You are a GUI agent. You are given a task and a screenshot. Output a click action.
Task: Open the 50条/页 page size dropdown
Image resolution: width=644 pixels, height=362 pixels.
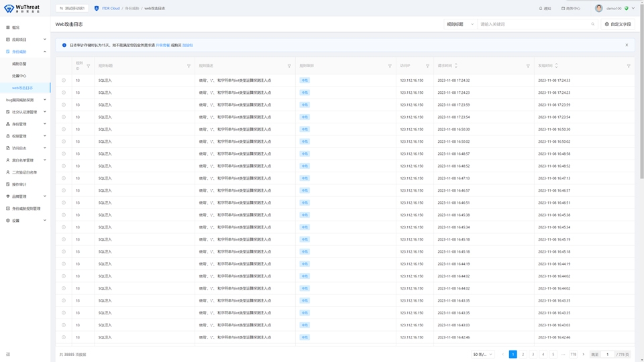(482, 354)
